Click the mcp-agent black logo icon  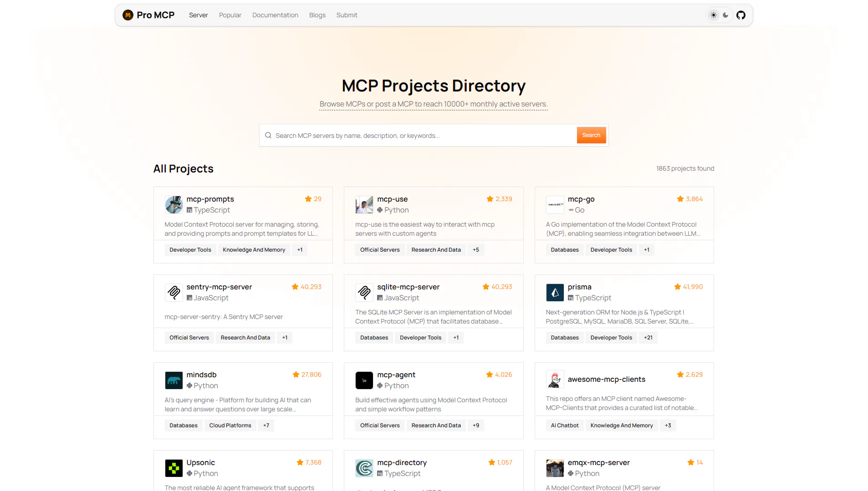(x=364, y=380)
